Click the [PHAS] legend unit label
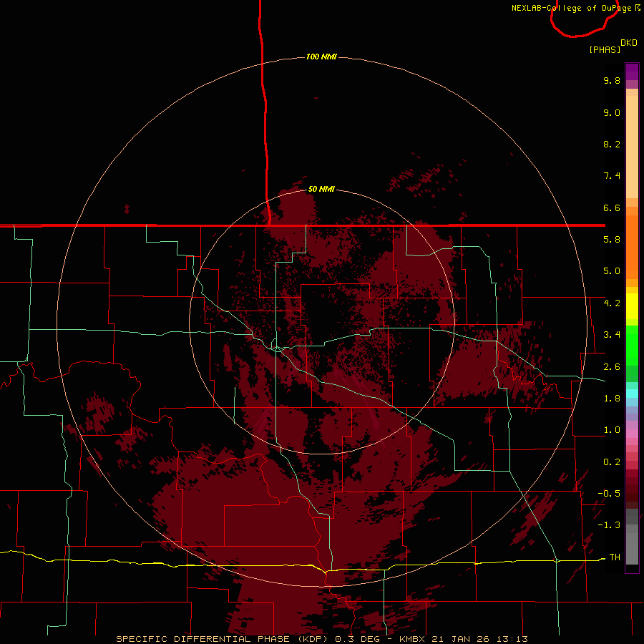Screen dimensions: 644x644 605,49
